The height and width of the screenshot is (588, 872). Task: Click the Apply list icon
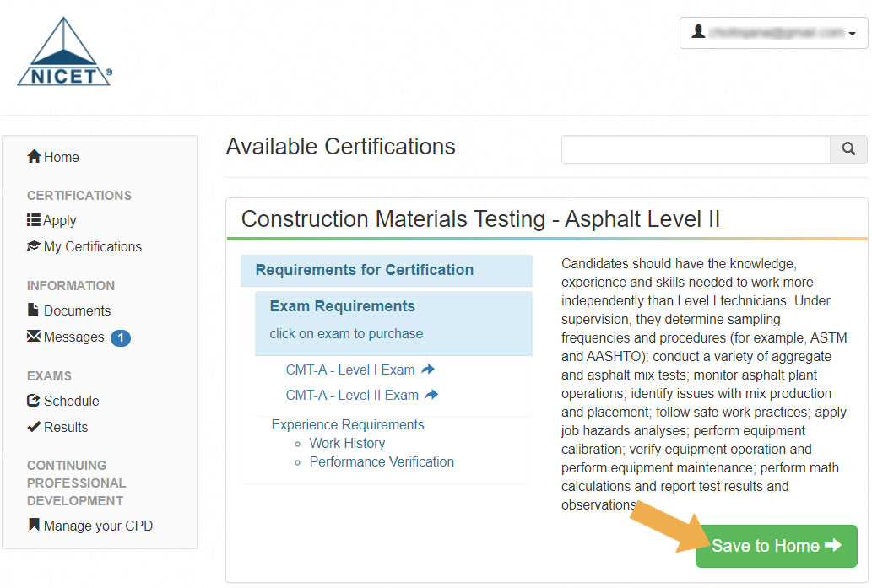(x=34, y=220)
